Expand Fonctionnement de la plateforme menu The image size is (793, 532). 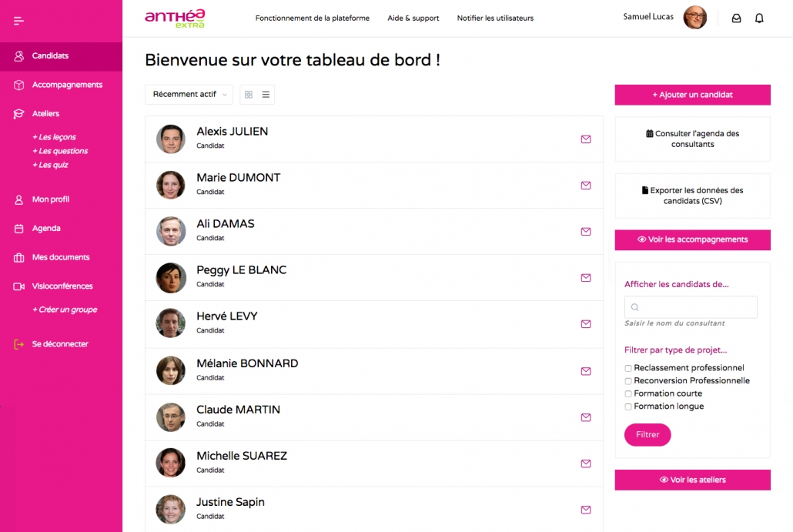[312, 18]
